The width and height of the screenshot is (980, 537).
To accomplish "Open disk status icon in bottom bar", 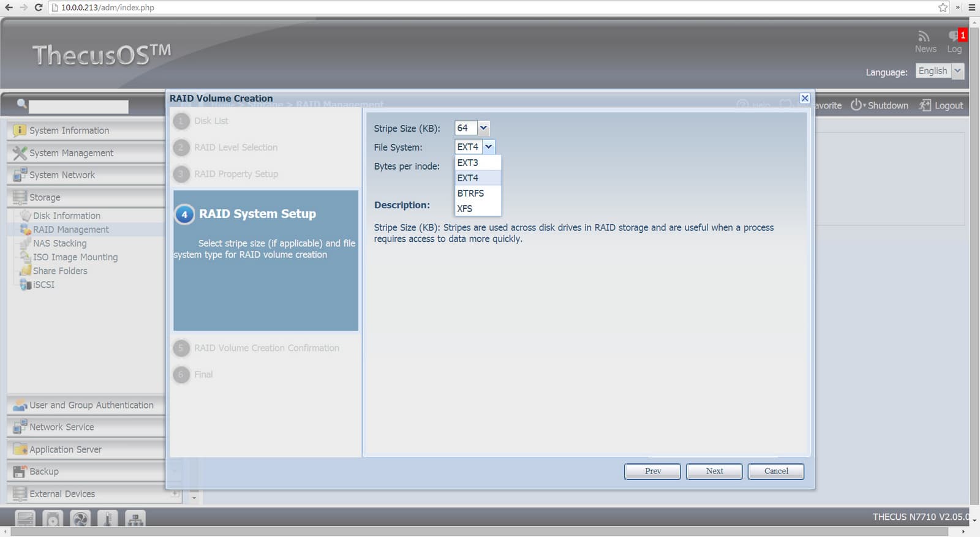I will [x=53, y=519].
